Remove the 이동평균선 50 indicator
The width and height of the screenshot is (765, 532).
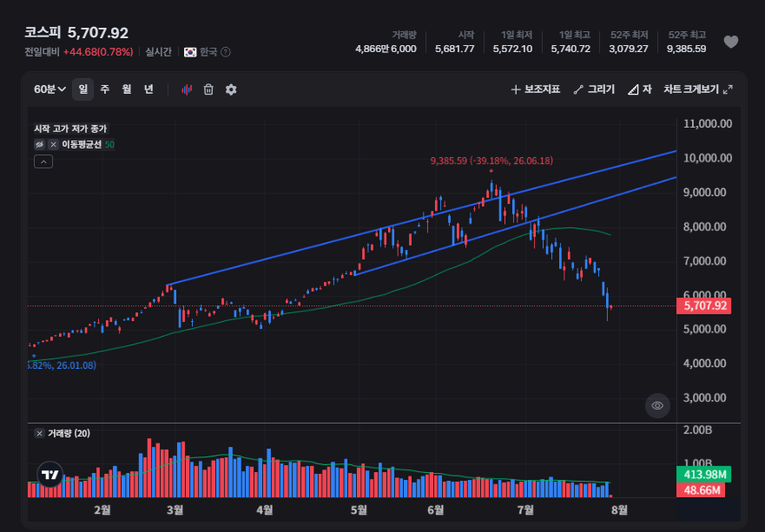pos(53,144)
